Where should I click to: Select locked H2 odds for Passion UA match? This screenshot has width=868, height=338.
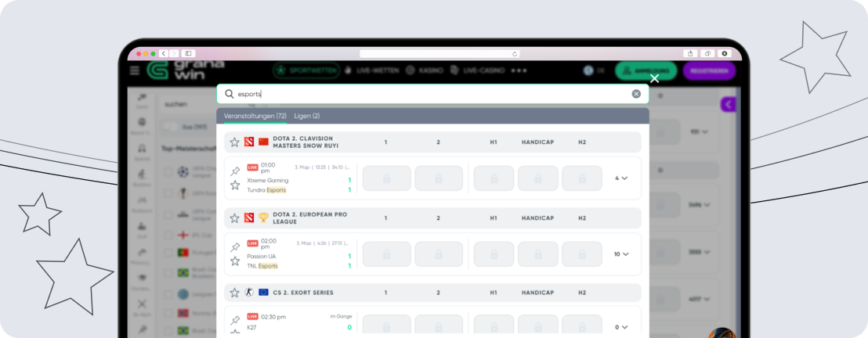582,254
